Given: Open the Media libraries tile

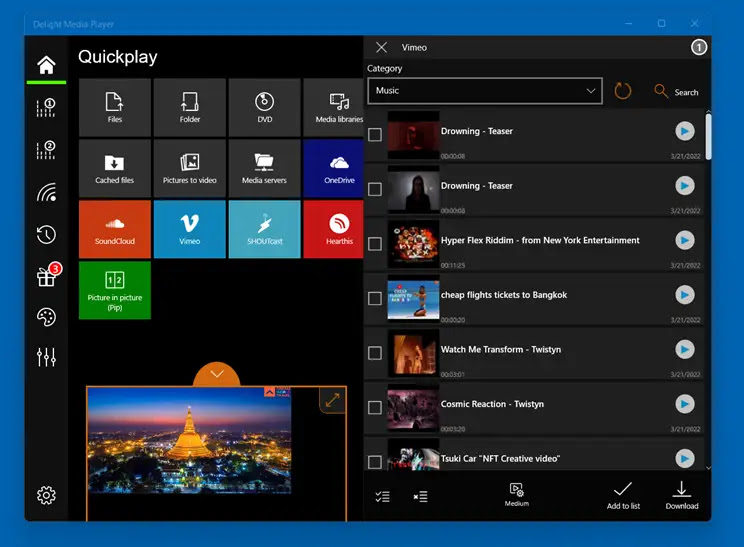Looking at the screenshot, I should pos(334,108).
